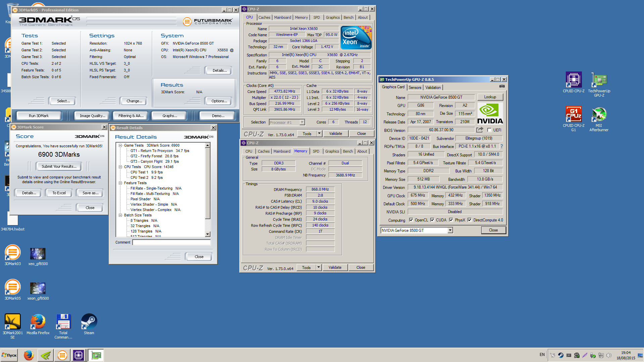Switch to GPU-Z taskbar button
Screen dimensions: 644x362
96,355
